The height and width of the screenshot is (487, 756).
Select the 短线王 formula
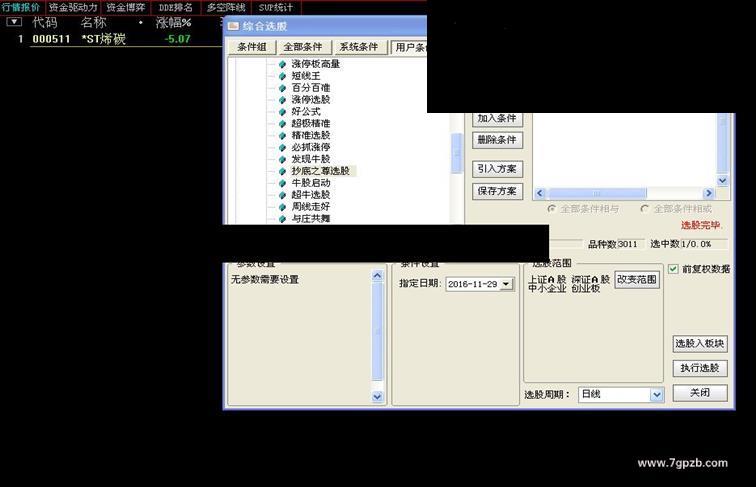coord(306,76)
